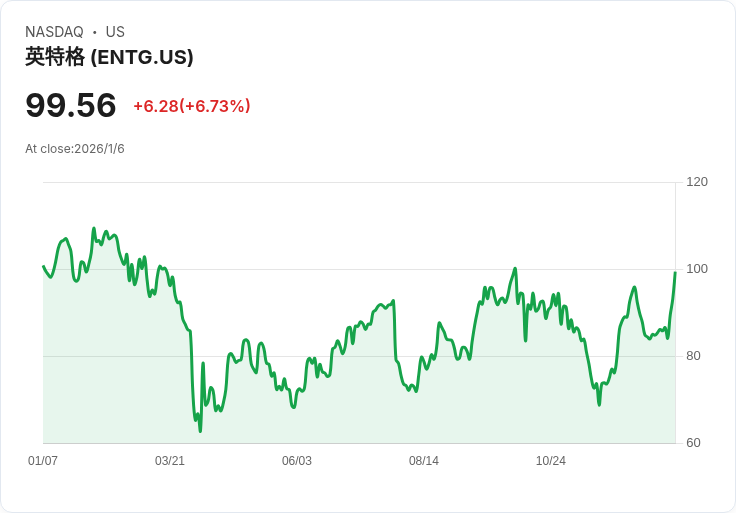This screenshot has height=513, width=736.
Task: Click the At close:2026/1/6 timestamp
Action: click(75, 149)
